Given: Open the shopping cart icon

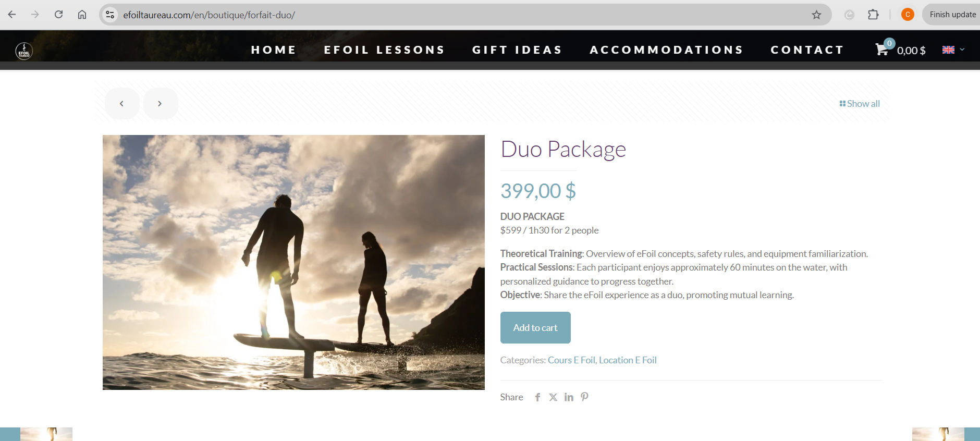Looking at the screenshot, I should pos(882,50).
